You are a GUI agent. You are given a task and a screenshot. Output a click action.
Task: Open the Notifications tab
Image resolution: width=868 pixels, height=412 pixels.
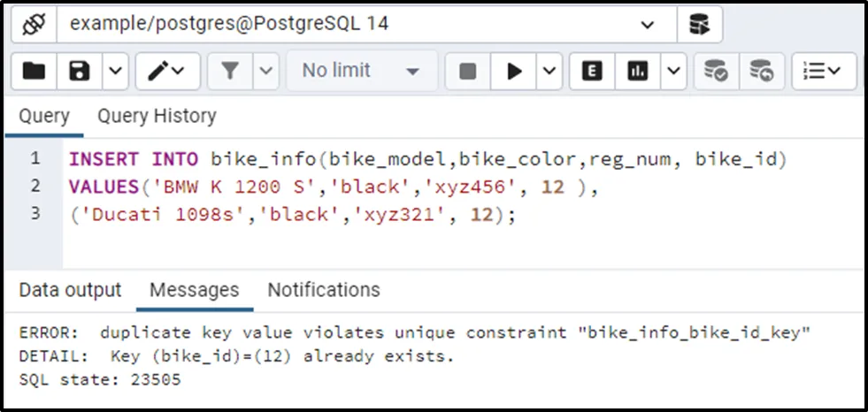[324, 290]
